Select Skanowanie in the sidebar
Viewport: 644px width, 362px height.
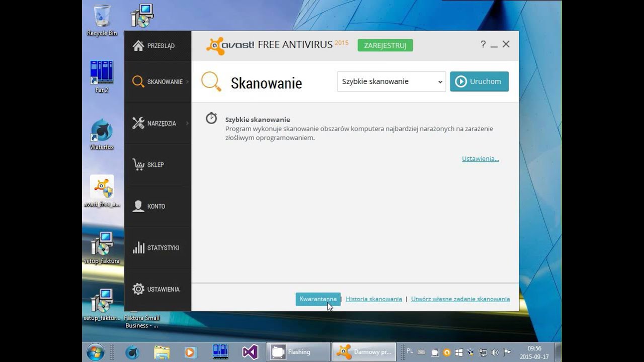tap(157, 82)
